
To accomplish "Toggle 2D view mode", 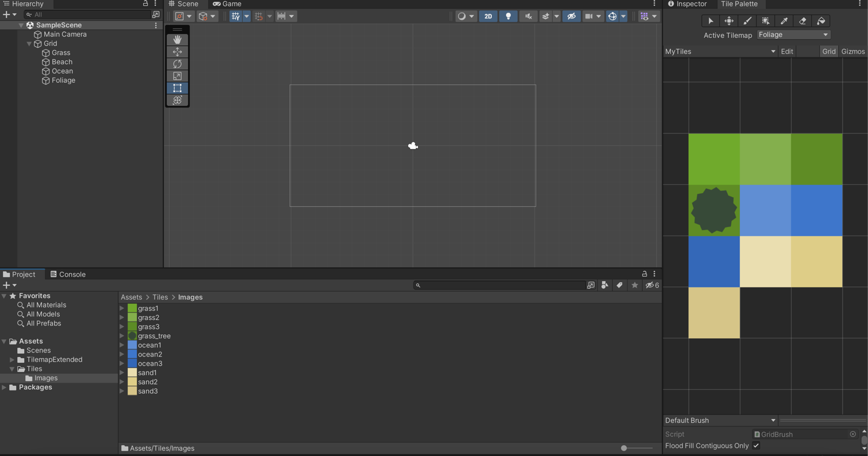I will [488, 16].
